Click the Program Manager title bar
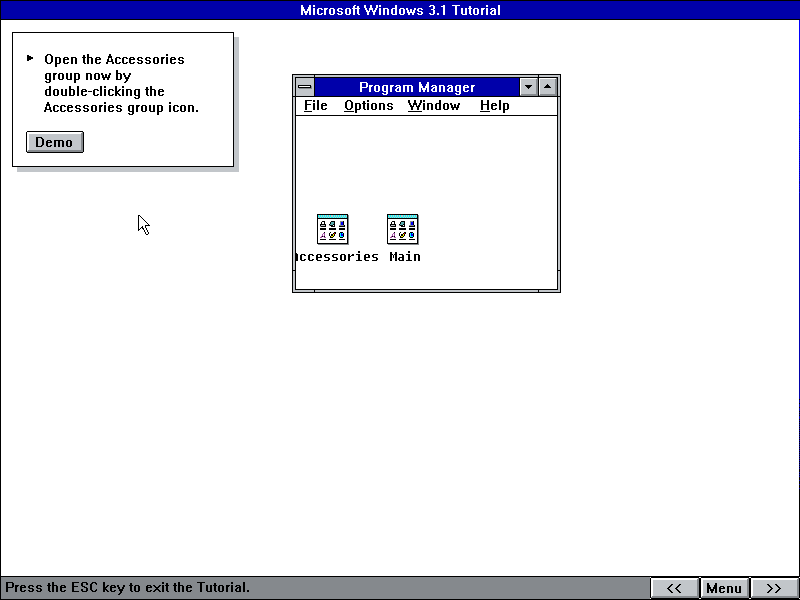Screen dimensions: 800x600 (417, 87)
